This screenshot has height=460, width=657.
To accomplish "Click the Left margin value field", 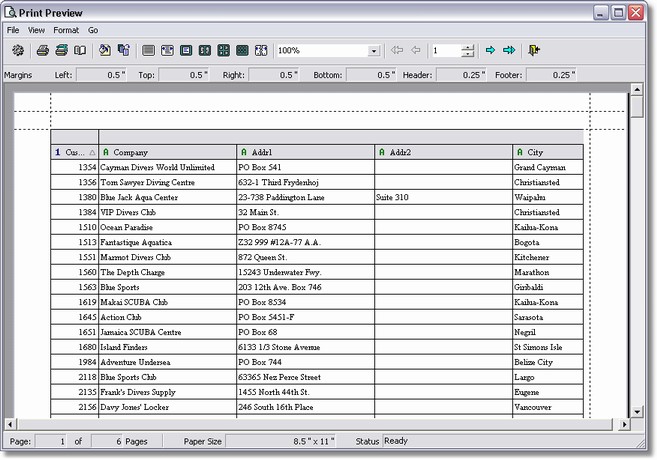I will pyautogui.click(x=103, y=75).
